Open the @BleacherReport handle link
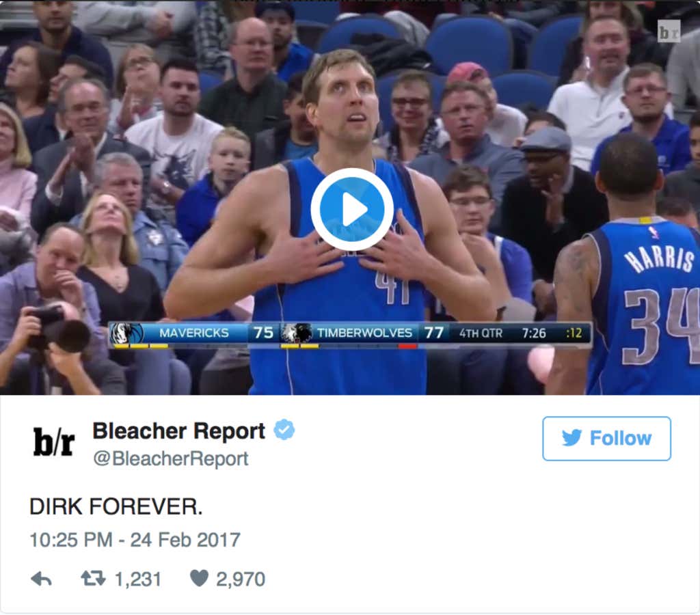This screenshot has width=700, height=615. click(170, 459)
